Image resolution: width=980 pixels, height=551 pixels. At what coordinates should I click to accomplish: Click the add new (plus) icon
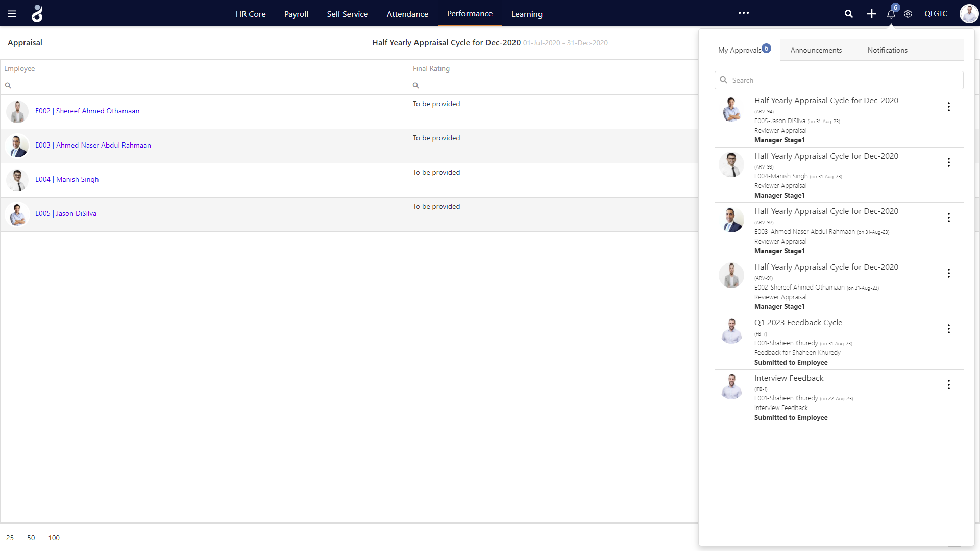(871, 14)
